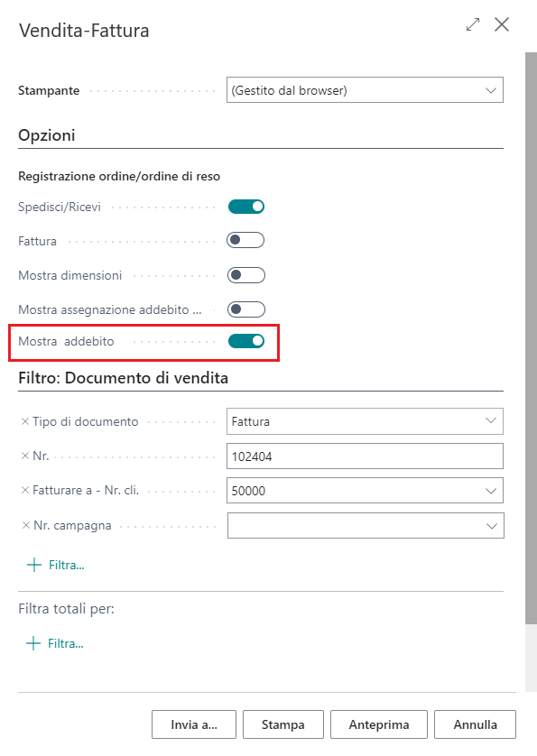
Task: Open the Fatturare a - Nr. cli. dropdown
Action: pyautogui.click(x=489, y=490)
